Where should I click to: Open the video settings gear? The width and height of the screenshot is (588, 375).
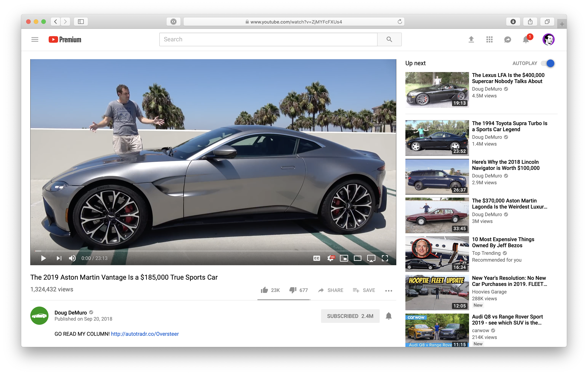pyautogui.click(x=331, y=258)
